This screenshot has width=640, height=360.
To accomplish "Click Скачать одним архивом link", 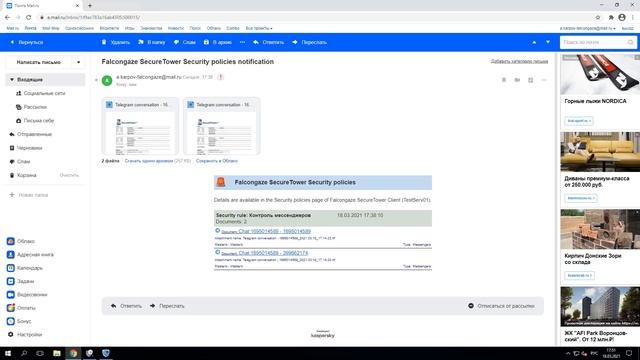I will point(149,161).
